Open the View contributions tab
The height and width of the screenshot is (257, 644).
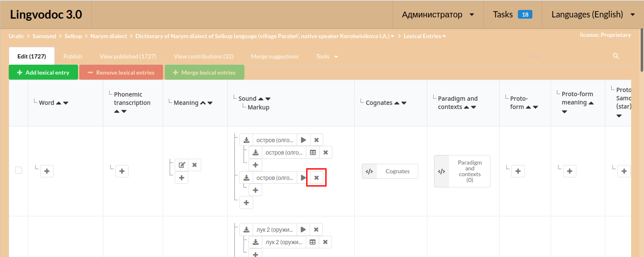pyautogui.click(x=203, y=56)
